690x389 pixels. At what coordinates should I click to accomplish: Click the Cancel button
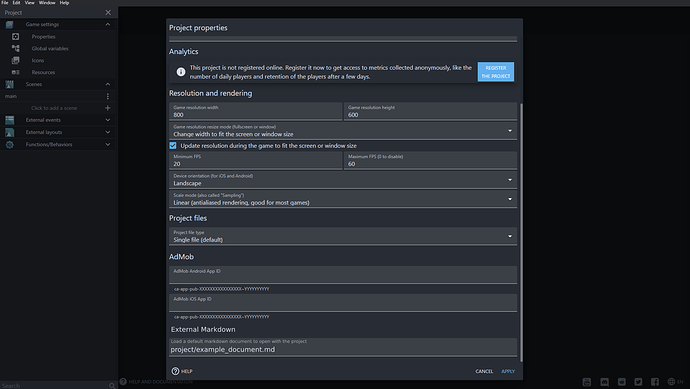coord(484,371)
